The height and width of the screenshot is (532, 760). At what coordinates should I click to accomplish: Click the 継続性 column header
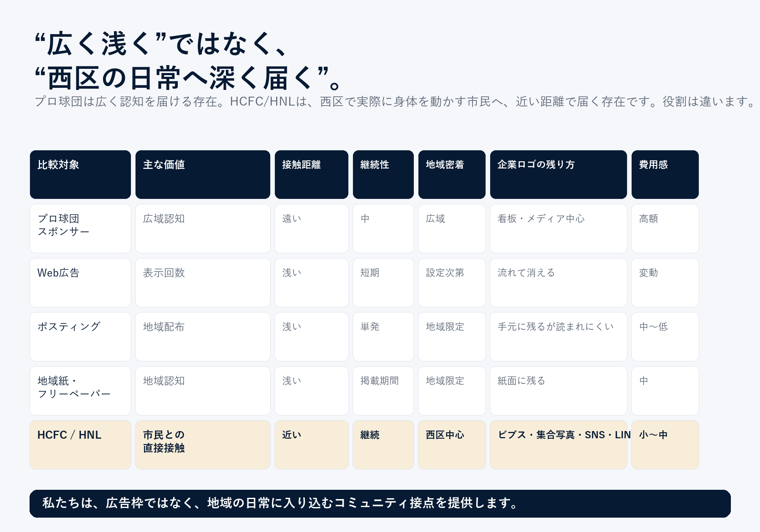coord(383,174)
